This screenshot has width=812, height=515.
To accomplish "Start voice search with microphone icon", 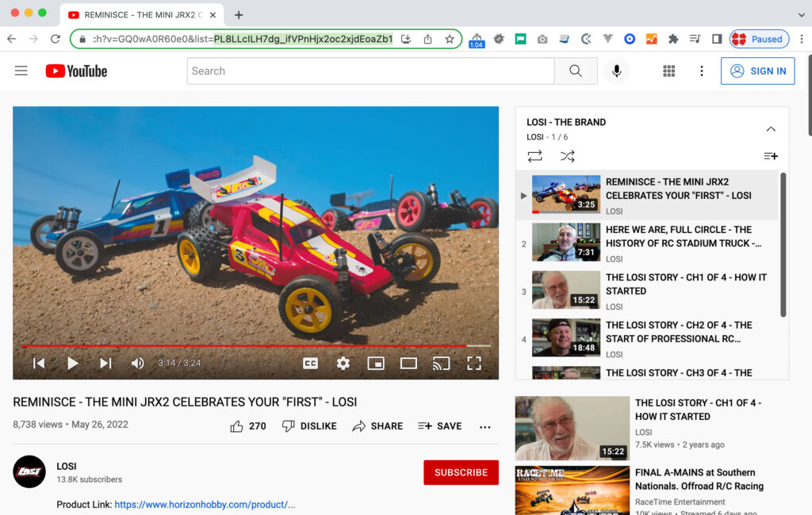I will (x=616, y=71).
